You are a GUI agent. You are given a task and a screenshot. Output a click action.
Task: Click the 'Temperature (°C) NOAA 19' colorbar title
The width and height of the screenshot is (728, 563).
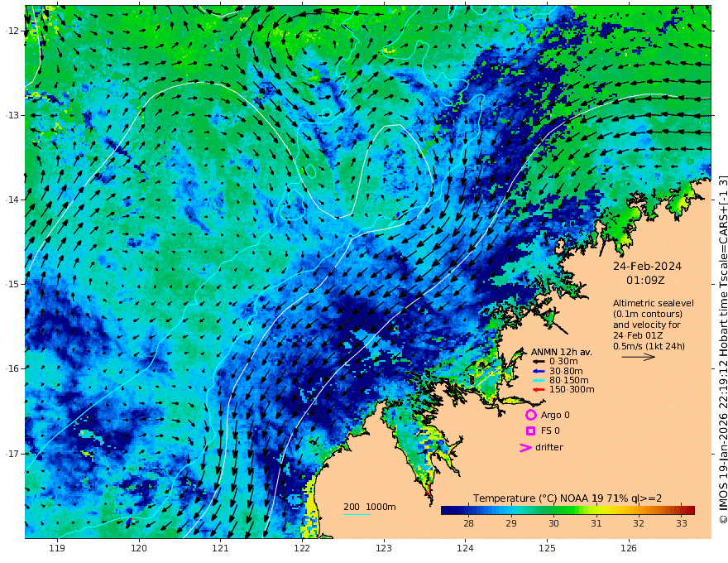pyautogui.click(x=538, y=498)
